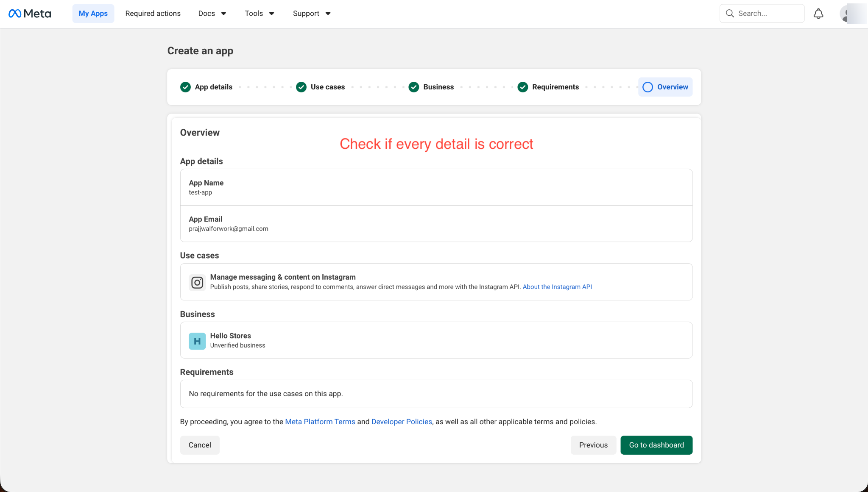Click the Meta logo
The height and width of the screenshot is (492, 868).
(x=30, y=14)
